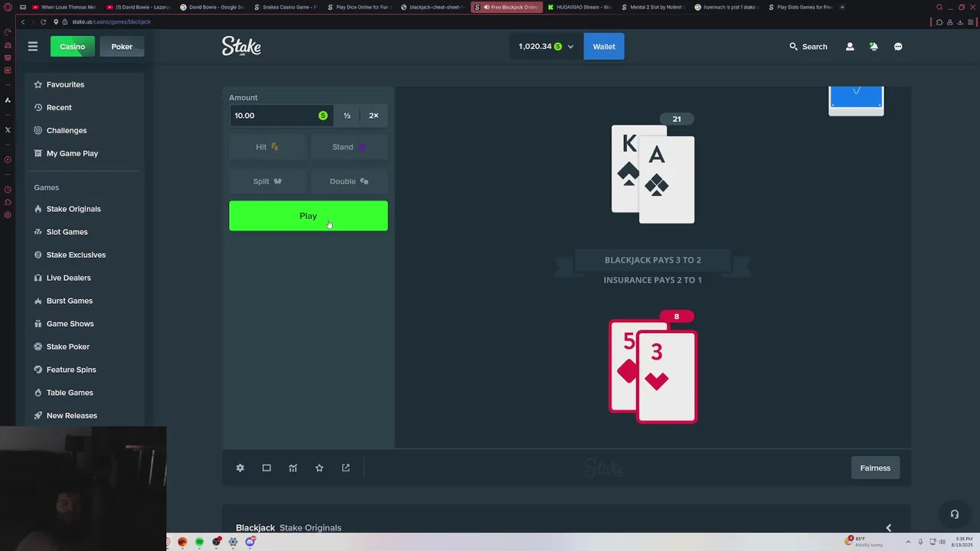Open Favourites in the sidebar
980x551 pixels.
pyautogui.click(x=84, y=84)
